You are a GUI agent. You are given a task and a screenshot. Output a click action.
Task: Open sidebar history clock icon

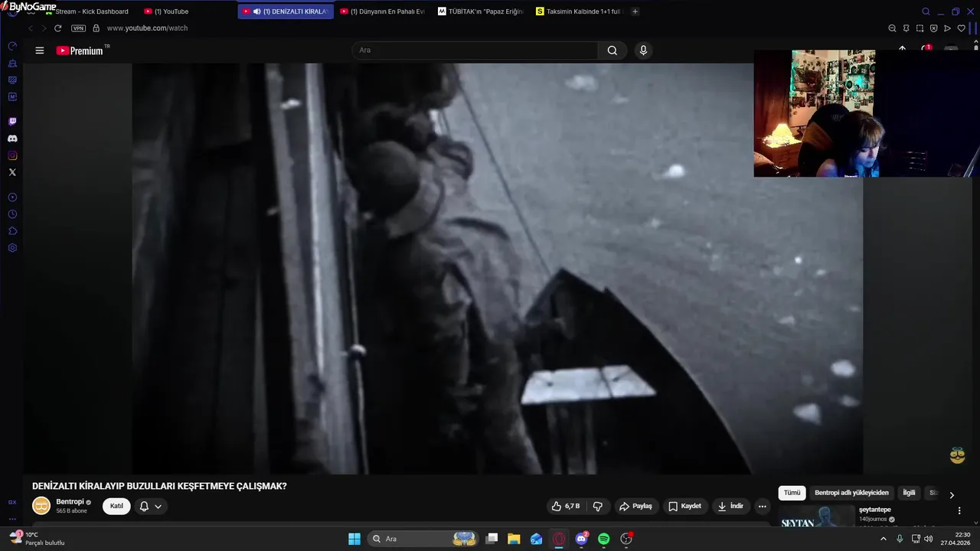(12, 214)
